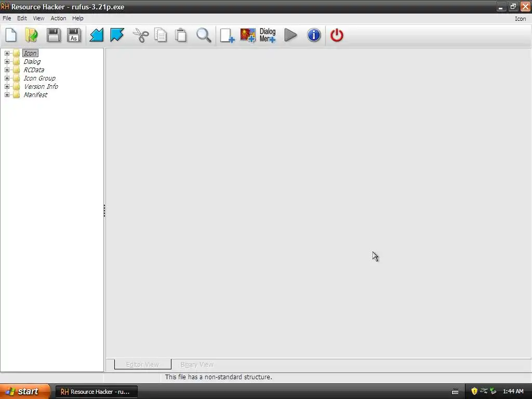Click the blue Info icon

click(x=314, y=35)
